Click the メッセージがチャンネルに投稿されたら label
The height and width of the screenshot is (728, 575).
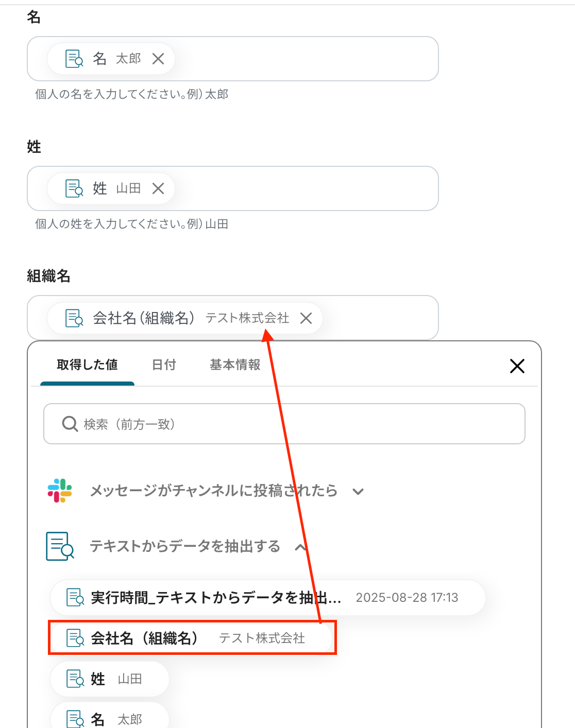(x=213, y=491)
